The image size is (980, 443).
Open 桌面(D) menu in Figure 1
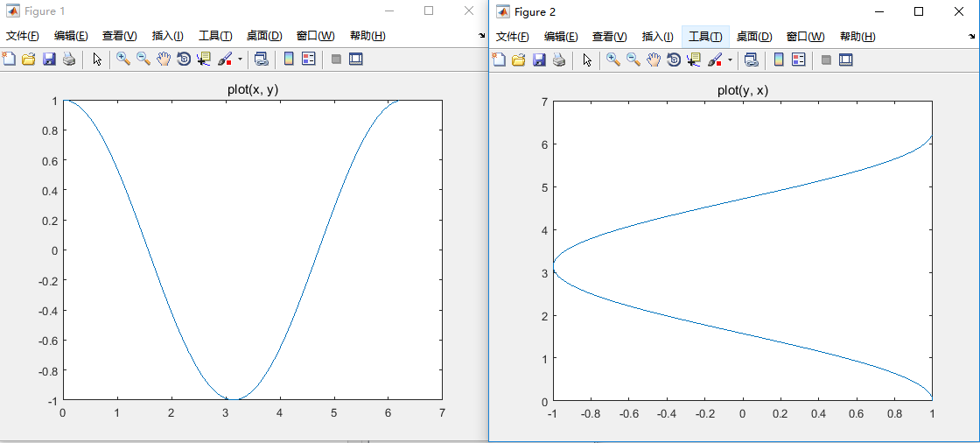(264, 36)
